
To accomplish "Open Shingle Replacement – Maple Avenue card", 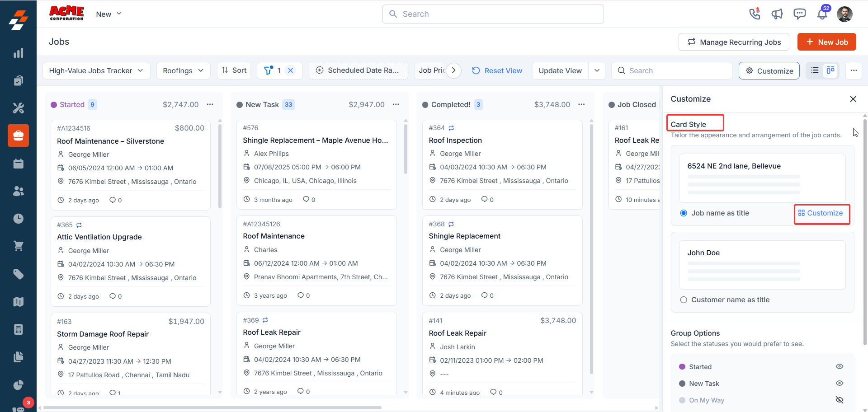I will click(316, 164).
